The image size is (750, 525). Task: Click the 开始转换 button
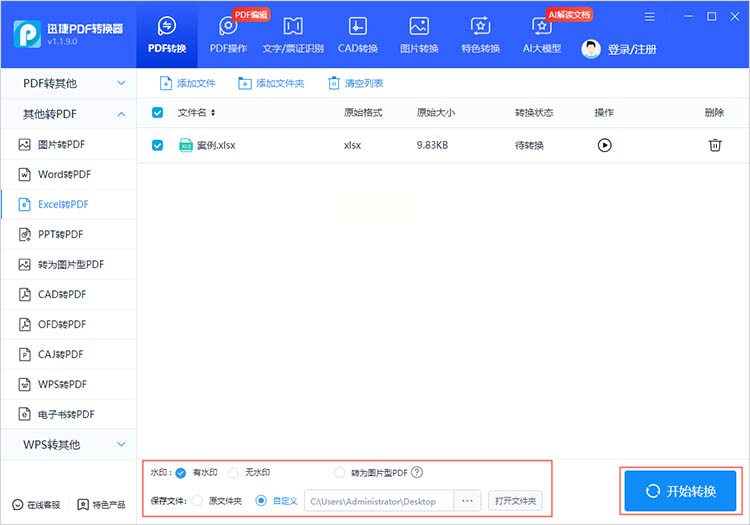pyautogui.click(x=680, y=491)
